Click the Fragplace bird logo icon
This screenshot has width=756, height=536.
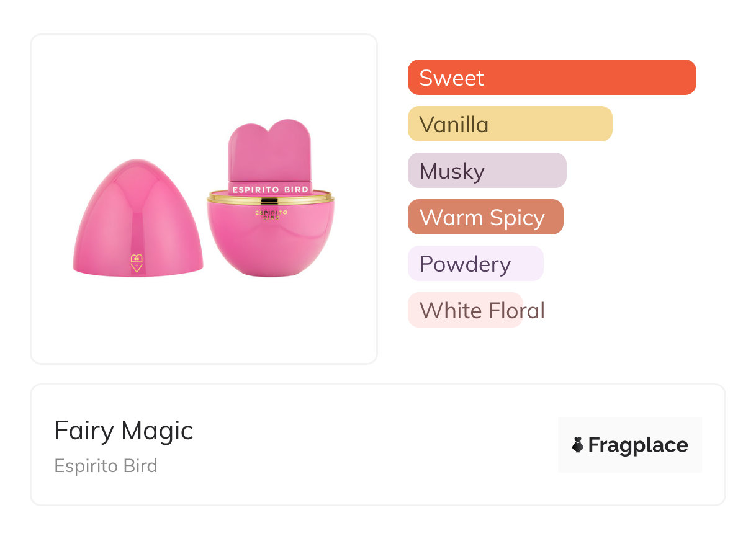coord(578,445)
